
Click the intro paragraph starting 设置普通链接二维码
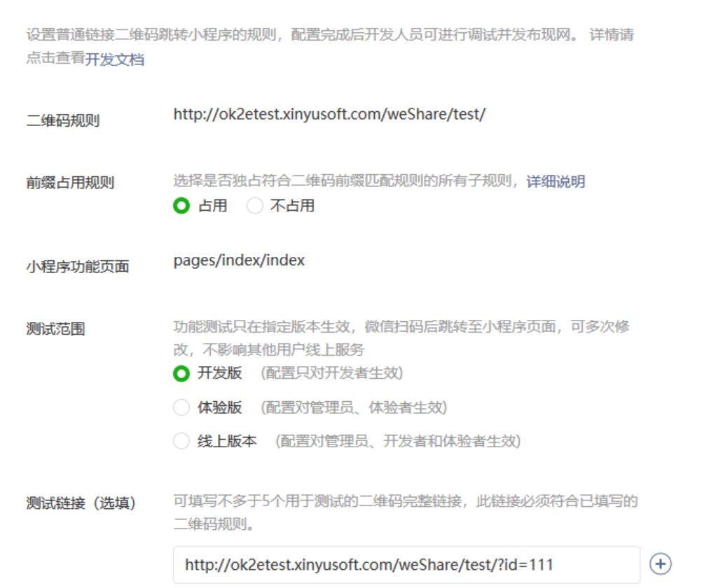[329, 35]
